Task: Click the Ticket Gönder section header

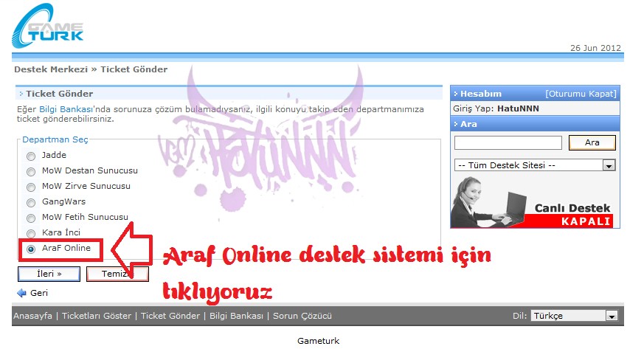Action: [x=229, y=94]
